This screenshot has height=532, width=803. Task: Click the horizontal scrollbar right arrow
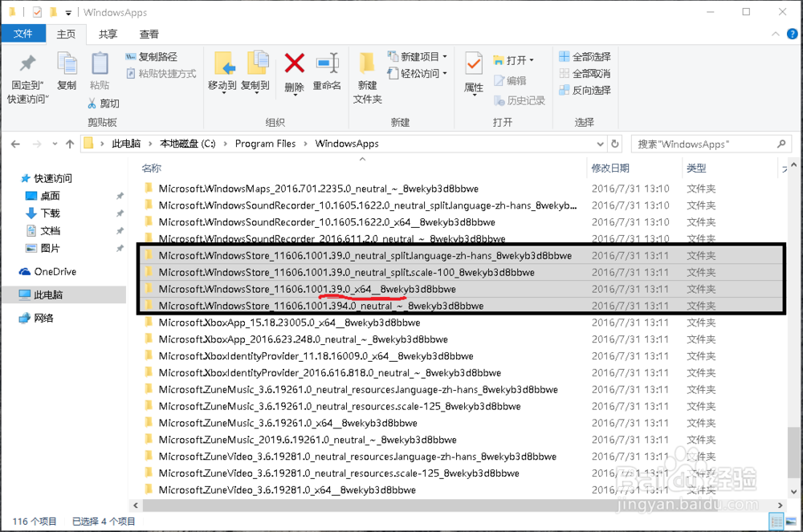tap(780, 506)
